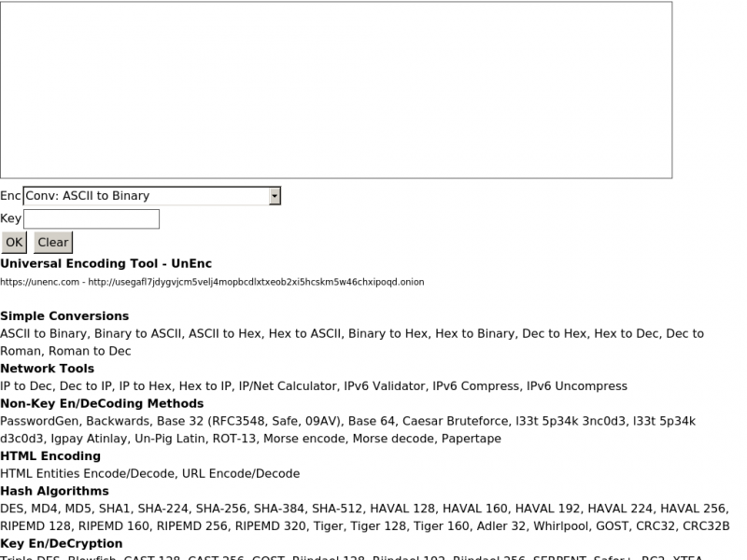Click inside the large text input area
Screen dimensions: 747x560
pyautogui.click(x=336, y=90)
